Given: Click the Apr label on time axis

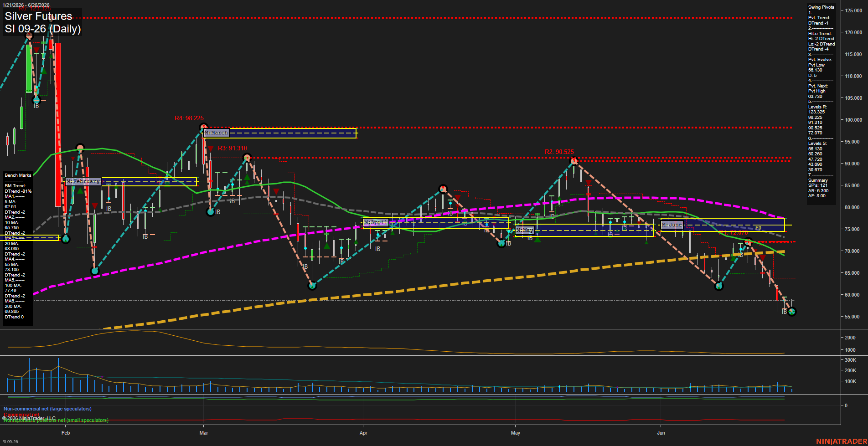Looking at the screenshot, I should point(363,433).
